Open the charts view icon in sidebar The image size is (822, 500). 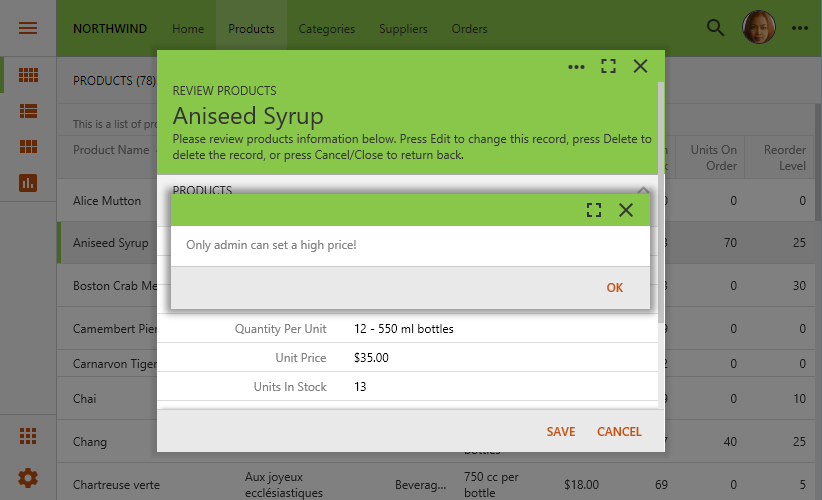click(x=28, y=183)
